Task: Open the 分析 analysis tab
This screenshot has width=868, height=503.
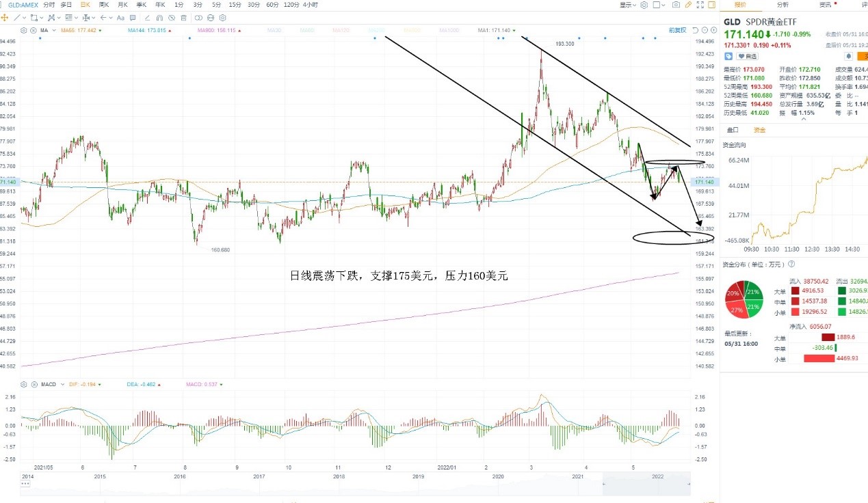Action: pos(782,5)
